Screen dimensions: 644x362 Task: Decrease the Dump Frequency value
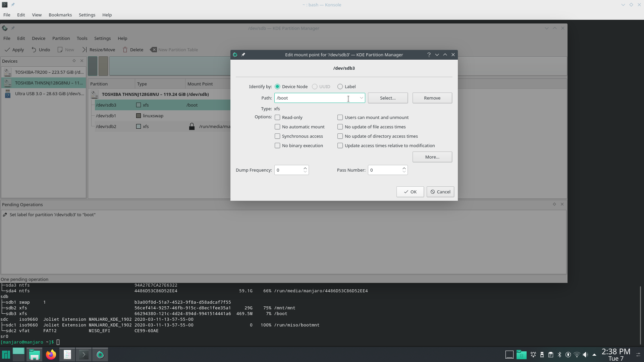pos(305,172)
